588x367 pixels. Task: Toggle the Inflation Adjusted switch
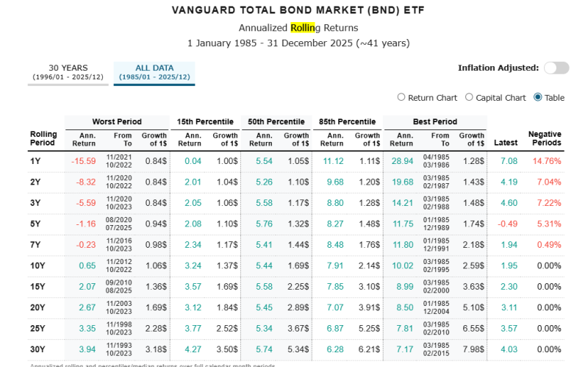coord(556,68)
